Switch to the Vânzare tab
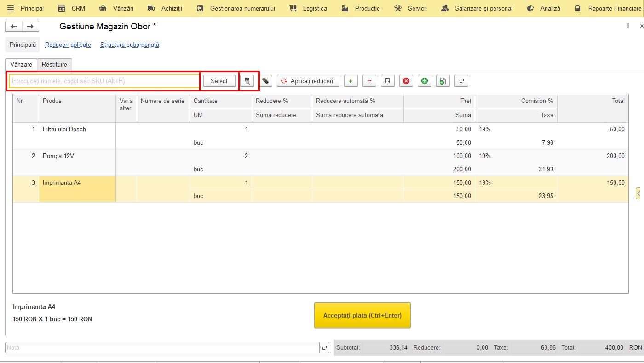Image resolution: width=644 pixels, height=363 pixels. [x=21, y=65]
